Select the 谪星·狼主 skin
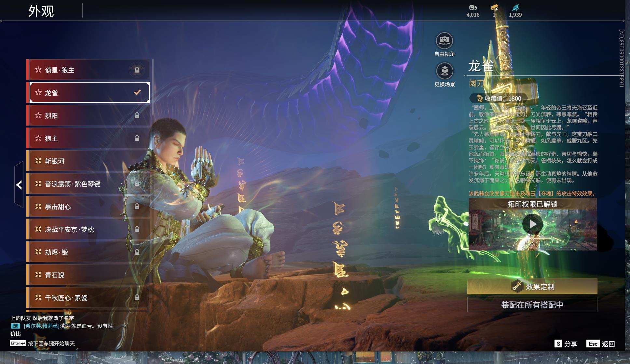 click(88, 70)
